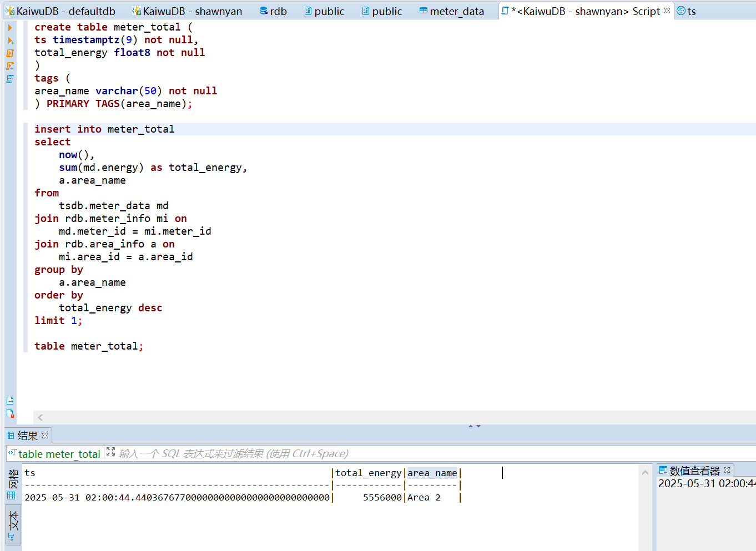Switch results to text (文本) view

click(13, 524)
